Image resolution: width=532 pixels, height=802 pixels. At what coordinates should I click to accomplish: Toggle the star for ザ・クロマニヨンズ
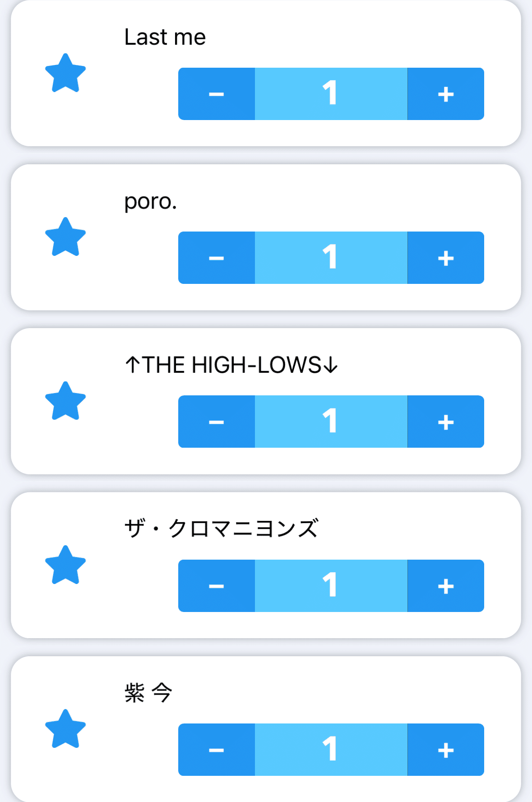tap(65, 565)
